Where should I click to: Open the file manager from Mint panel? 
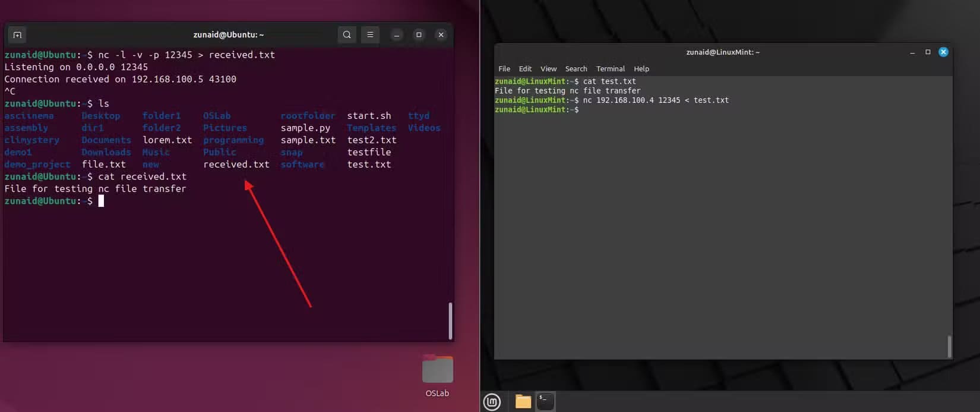523,402
